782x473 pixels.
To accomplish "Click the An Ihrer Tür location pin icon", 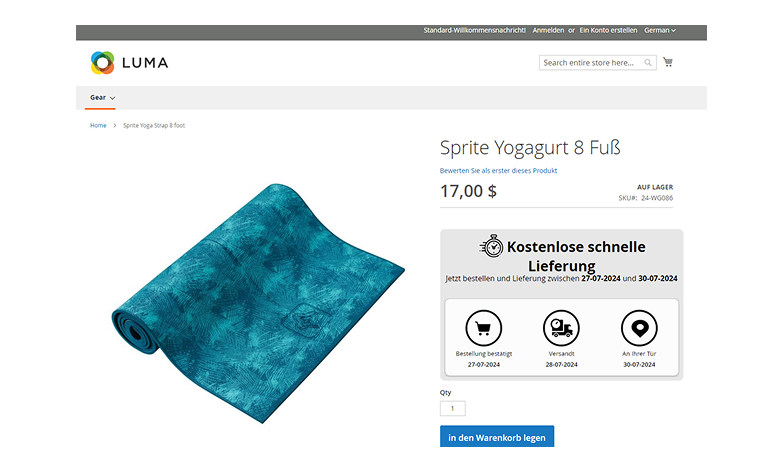I will pyautogui.click(x=639, y=328).
